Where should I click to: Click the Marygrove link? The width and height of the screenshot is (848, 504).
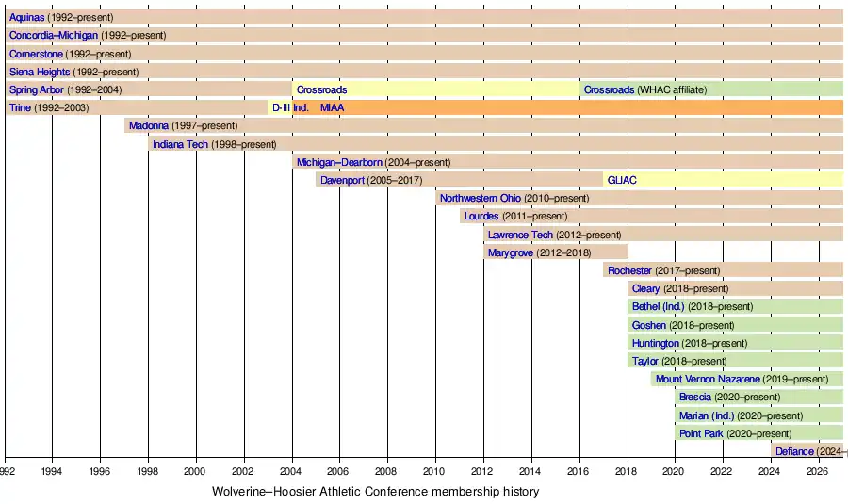click(x=512, y=253)
